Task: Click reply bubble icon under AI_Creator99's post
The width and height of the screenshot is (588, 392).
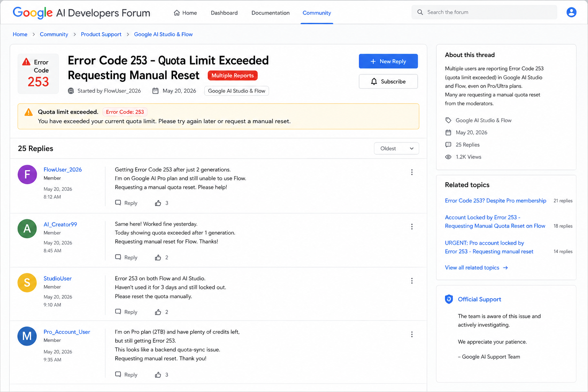Action: click(x=118, y=257)
